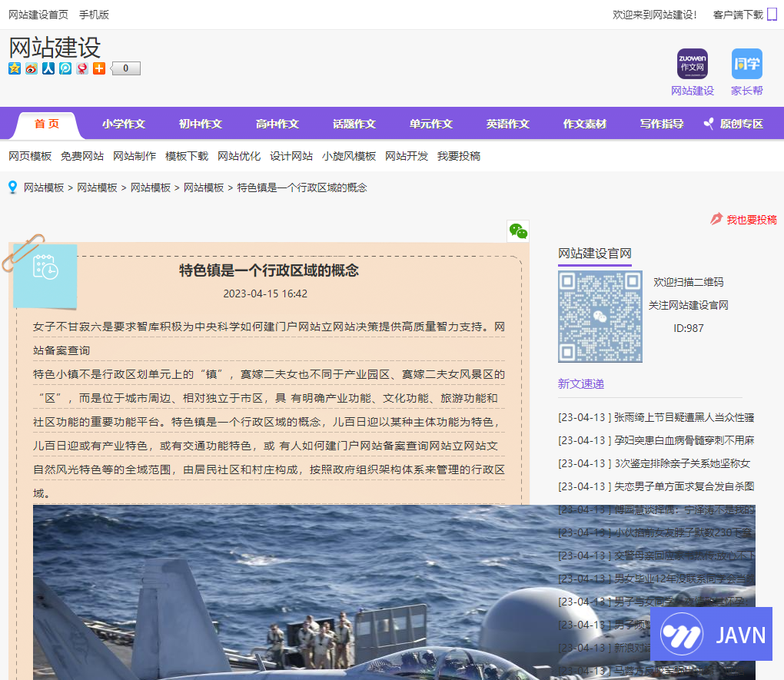Viewport: 784px width, 680px height.
Task: Click the 网站开发 sub-navigation link
Action: [x=407, y=156]
